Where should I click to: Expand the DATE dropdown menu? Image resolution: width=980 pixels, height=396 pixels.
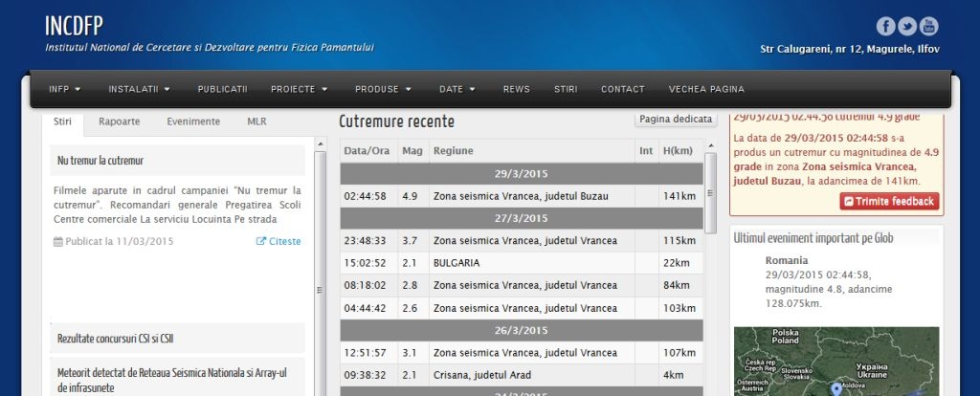click(x=457, y=89)
